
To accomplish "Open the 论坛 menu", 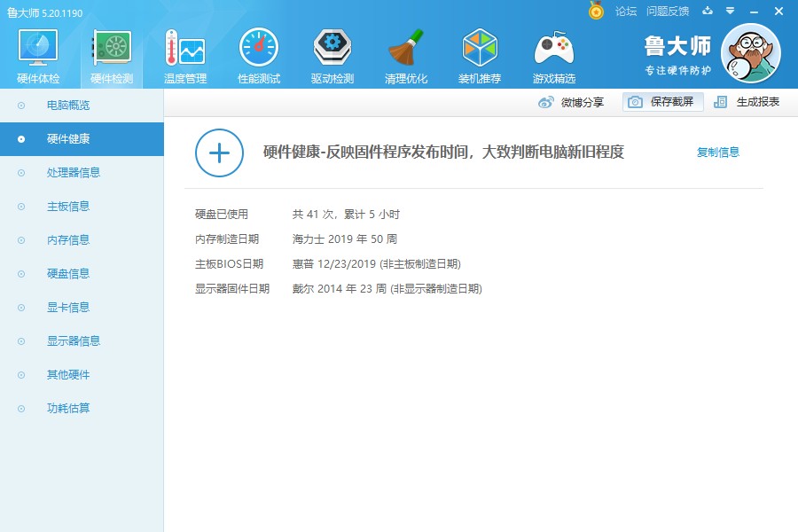I will pos(623,12).
